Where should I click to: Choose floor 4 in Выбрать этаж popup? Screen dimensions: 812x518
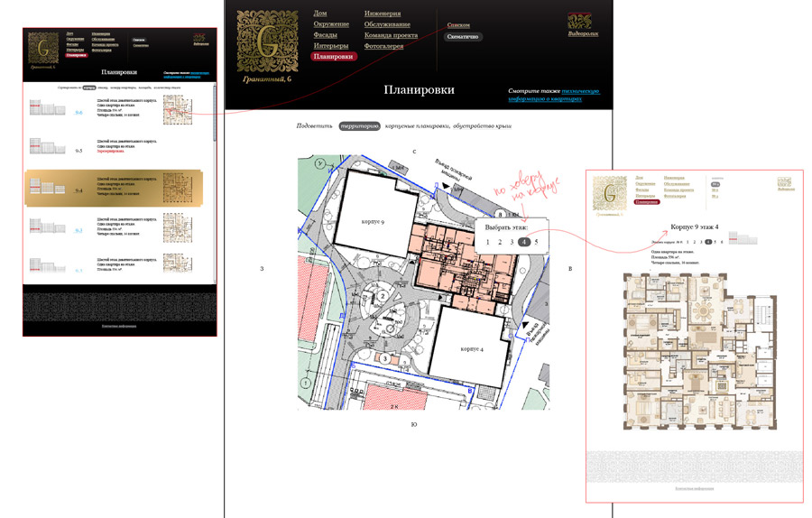click(x=524, y=243)
